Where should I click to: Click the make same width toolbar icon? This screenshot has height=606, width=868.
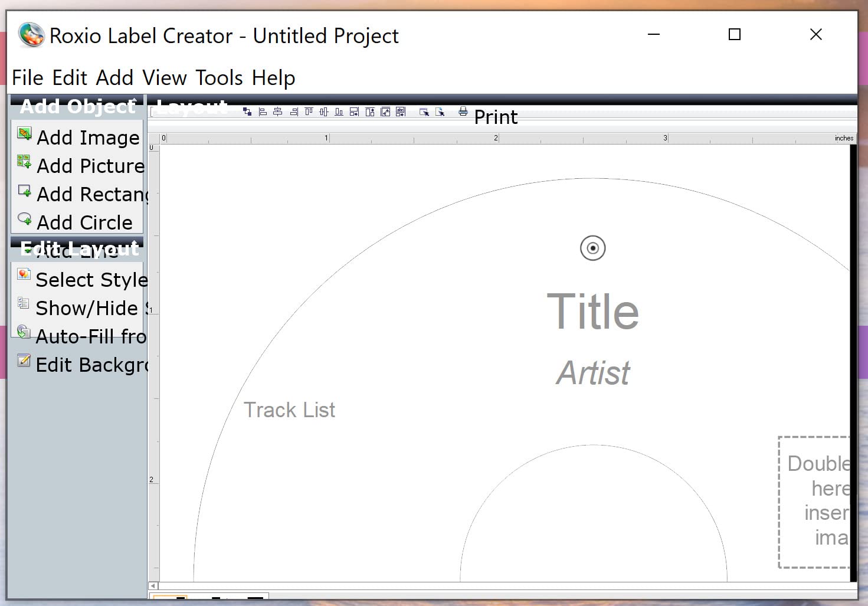(355, 112)
